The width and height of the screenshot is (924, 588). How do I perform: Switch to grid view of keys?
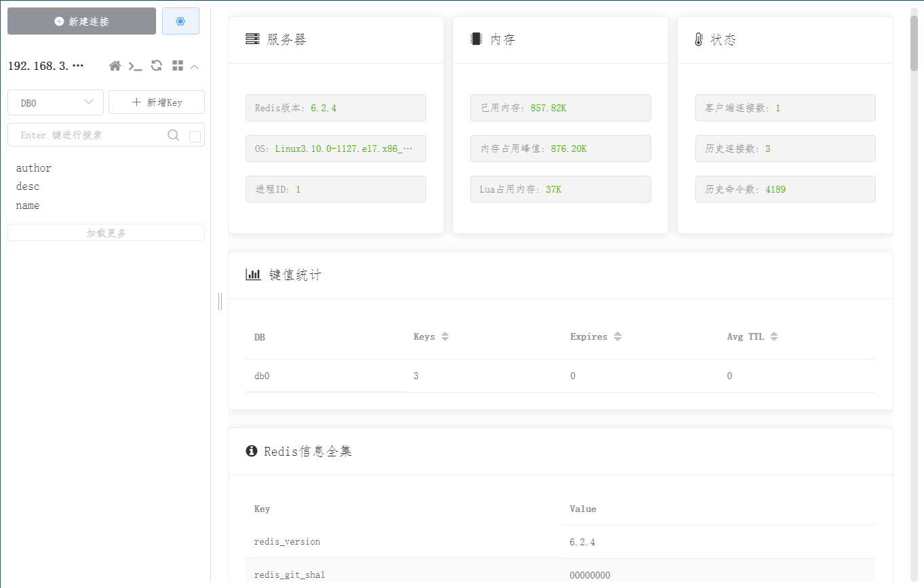178,65
